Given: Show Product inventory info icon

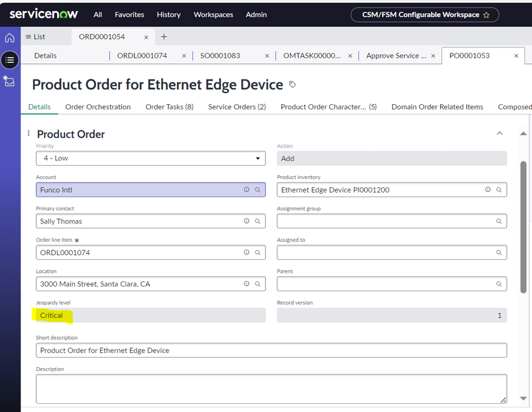Looking at the screenshot, I should (488, 190).
